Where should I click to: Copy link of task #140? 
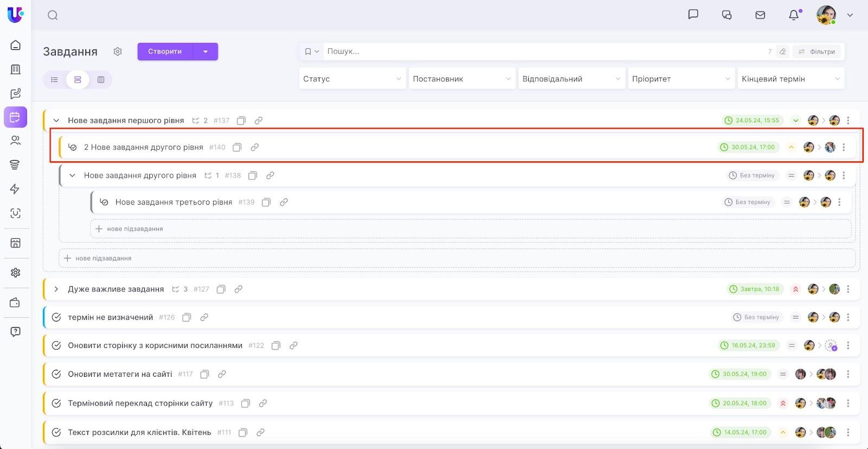click(x=254, y=147)
